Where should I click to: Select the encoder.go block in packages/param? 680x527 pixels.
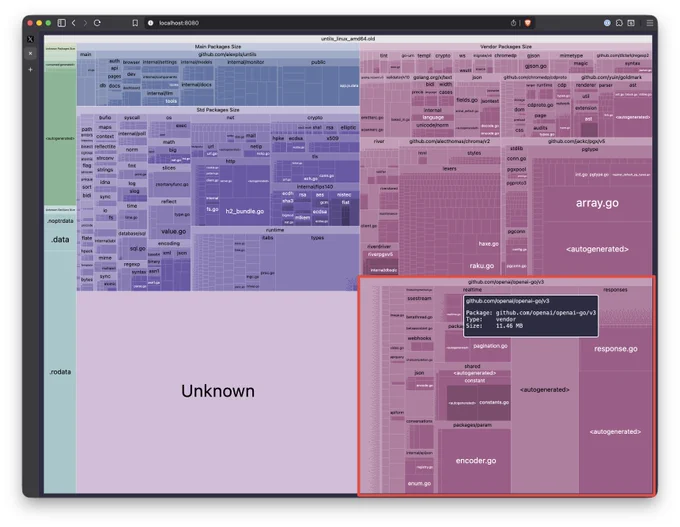pos(476,461)
